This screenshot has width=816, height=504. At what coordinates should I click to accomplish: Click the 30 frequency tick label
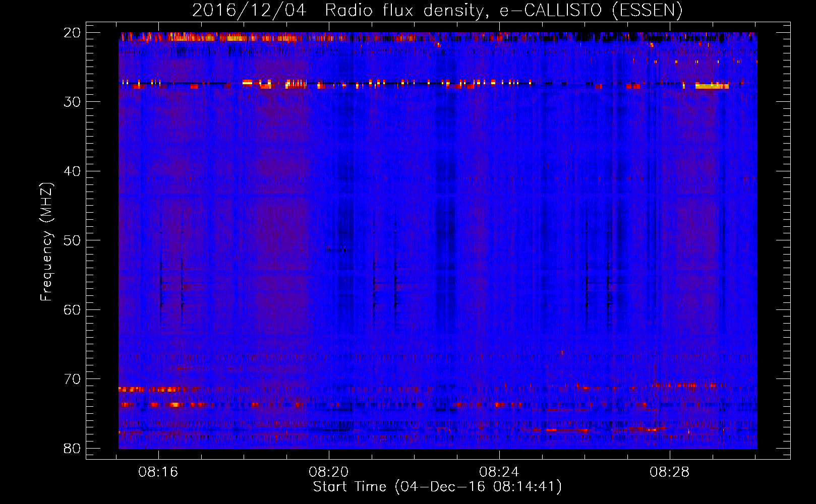72,102
